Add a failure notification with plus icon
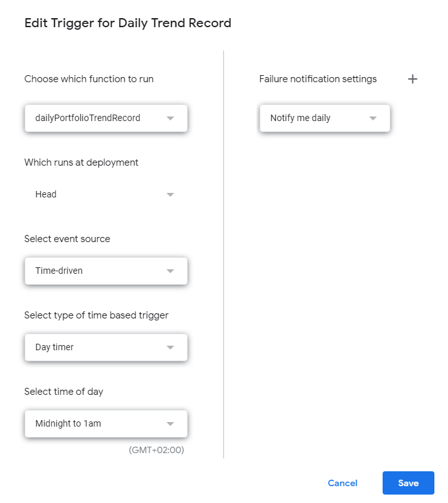Screen dimensions: 448x503 [x=412, y=79]
